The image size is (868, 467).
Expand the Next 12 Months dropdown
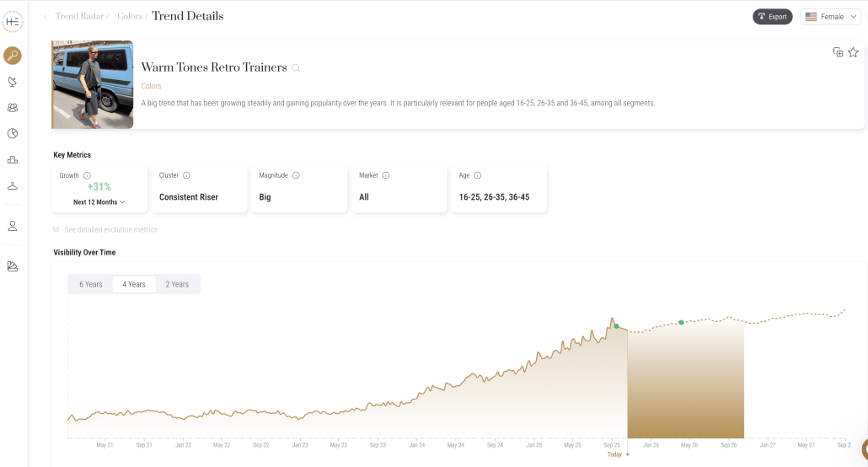click(99, 202)
